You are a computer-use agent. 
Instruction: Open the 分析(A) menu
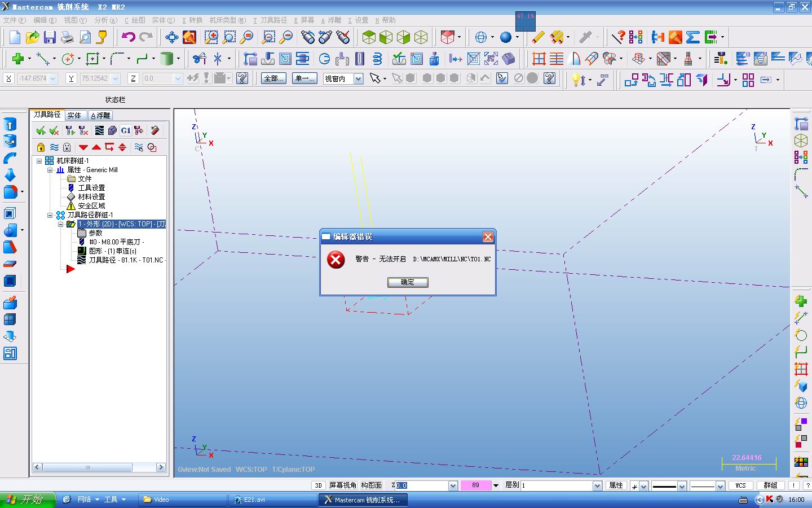tap(106, 20)
